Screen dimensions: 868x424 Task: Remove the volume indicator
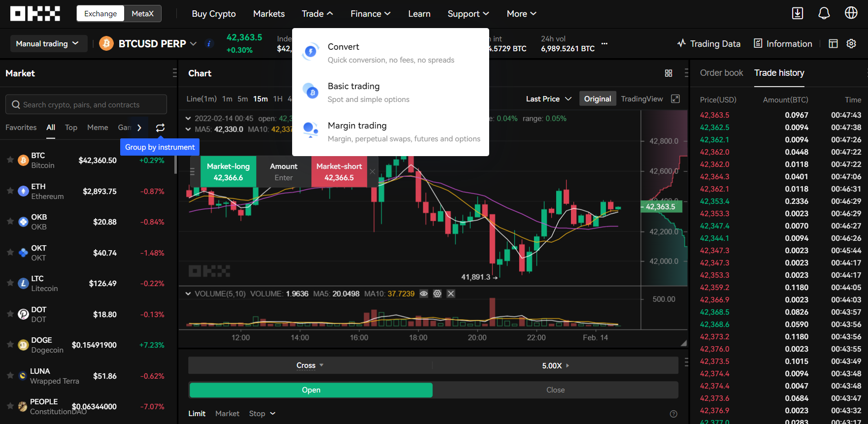click(451, 294)
